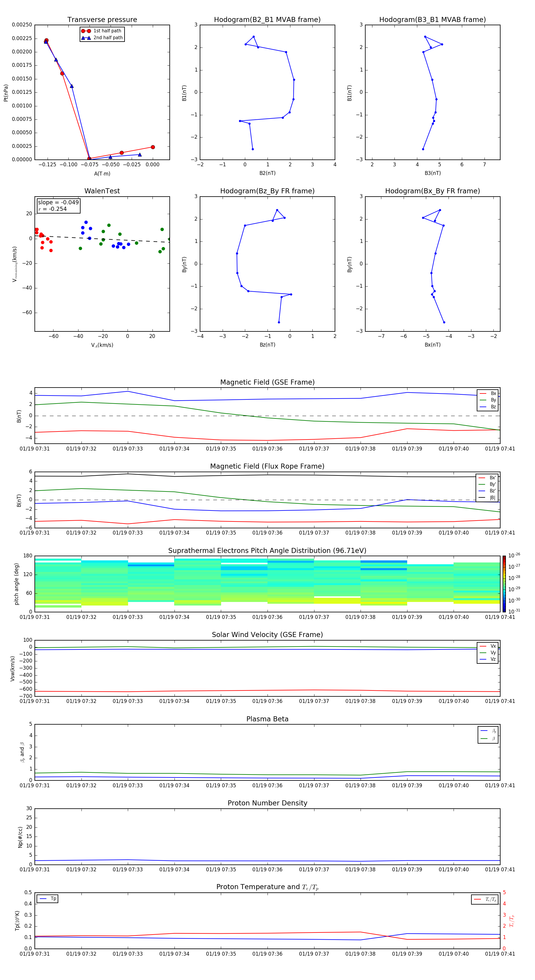Click the "Transverse pressure" plot title

pos(102,20)
